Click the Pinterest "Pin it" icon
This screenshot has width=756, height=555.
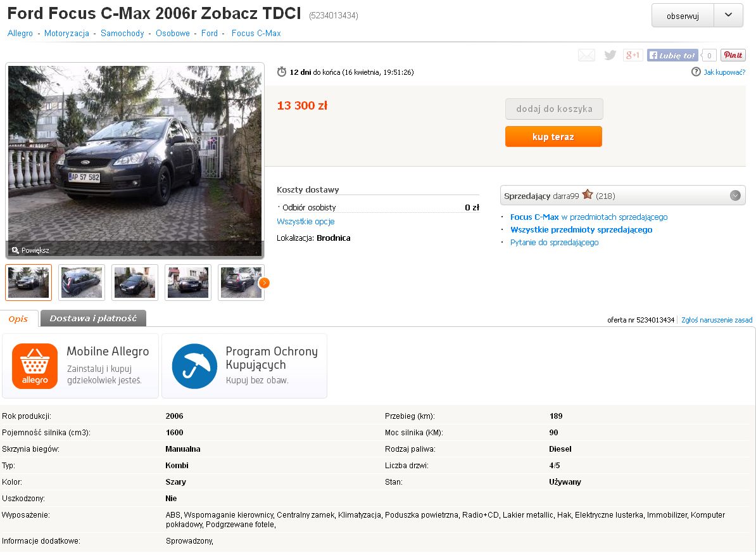pyautogui.click(x=733, y=56)
